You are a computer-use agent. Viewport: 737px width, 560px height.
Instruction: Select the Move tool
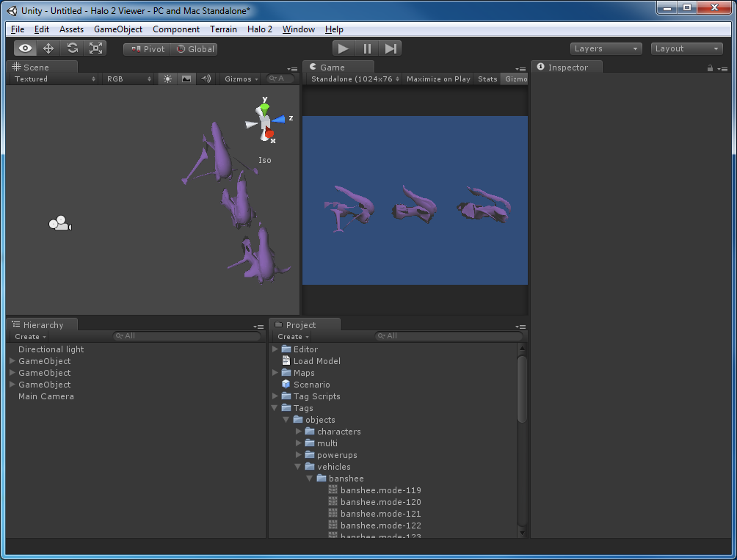coord(48,48)
